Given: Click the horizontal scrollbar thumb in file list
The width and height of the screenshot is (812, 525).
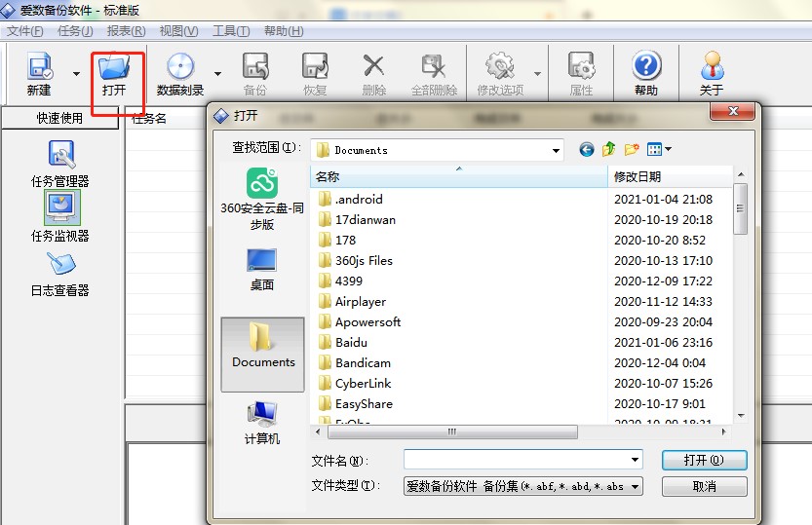Looking at the screenshot, I should point(452,431).
